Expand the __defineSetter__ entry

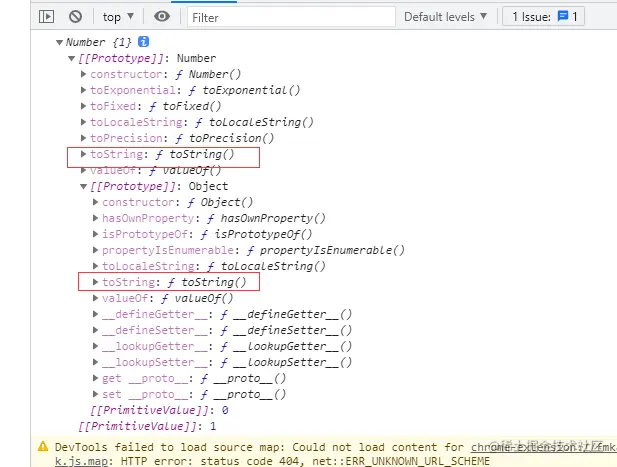pyautogui.click(x=95, y=330)
